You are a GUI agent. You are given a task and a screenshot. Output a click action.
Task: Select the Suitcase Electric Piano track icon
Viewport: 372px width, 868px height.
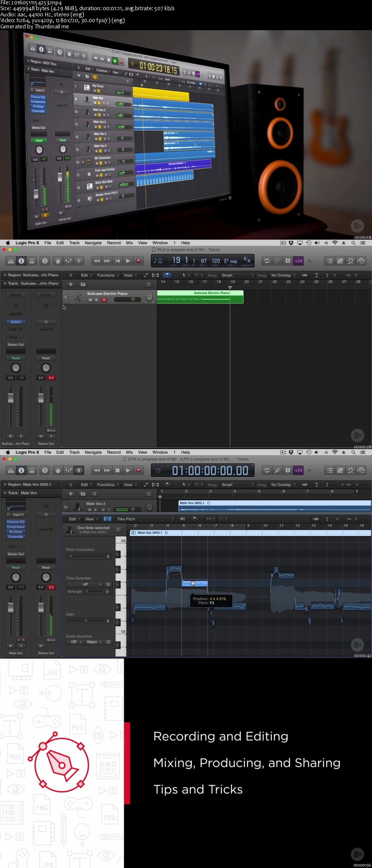[x=78, y=297]
